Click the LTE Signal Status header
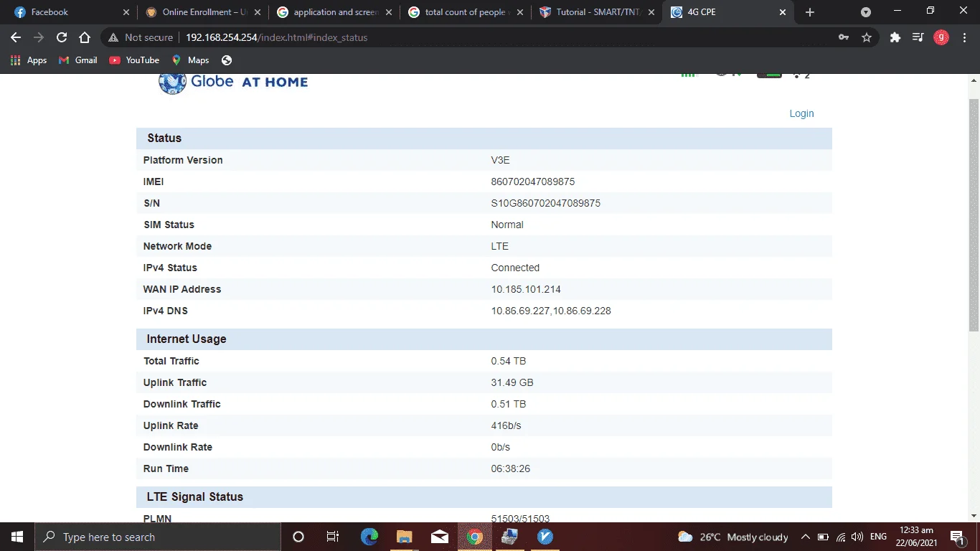The width and height of the screenshot is (980, 551). pos(484,497)
